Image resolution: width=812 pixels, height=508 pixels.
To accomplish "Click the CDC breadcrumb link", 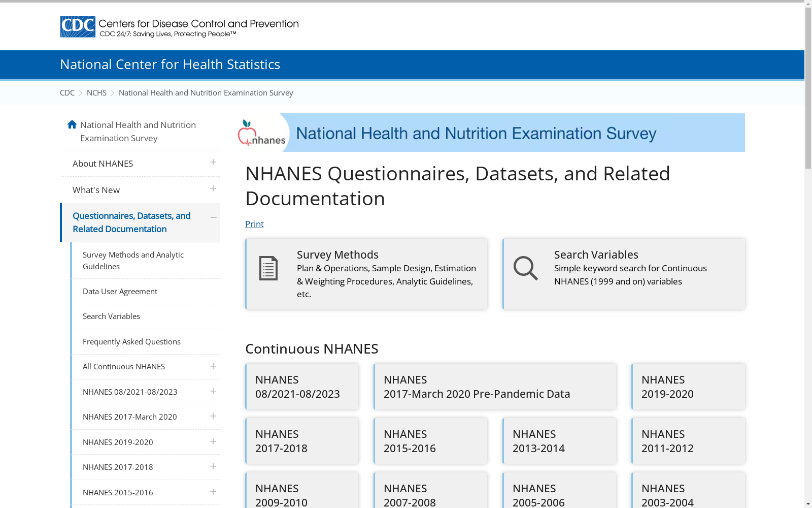I will [x=67, y=92].
